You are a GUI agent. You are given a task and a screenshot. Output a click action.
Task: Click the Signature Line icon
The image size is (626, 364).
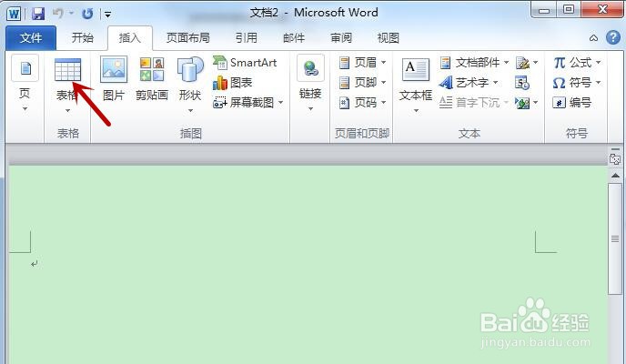(x=522, y=63)
